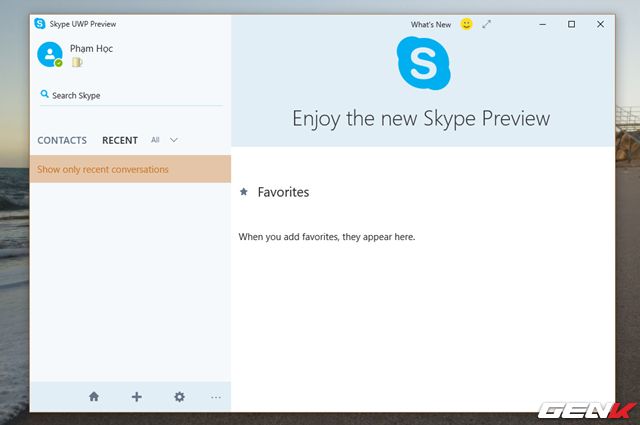Expand the All filter chevron

[x=174, y=140]
